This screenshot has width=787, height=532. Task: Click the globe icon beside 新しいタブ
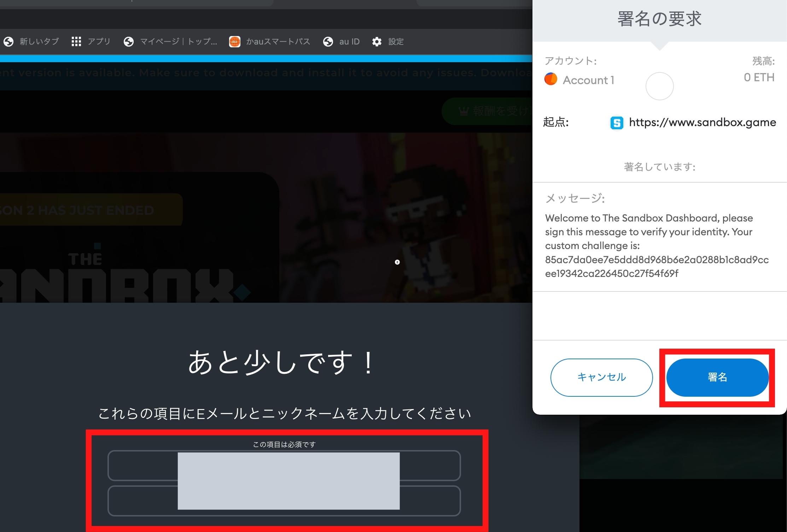point(8,42)
